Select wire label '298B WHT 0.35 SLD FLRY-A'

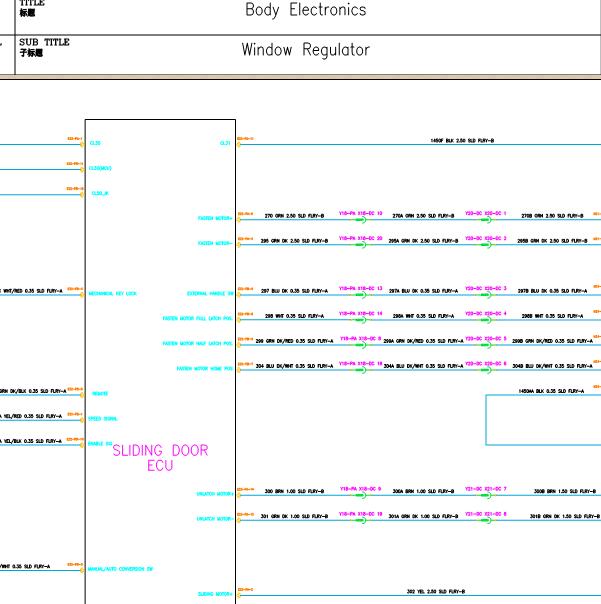552,316
